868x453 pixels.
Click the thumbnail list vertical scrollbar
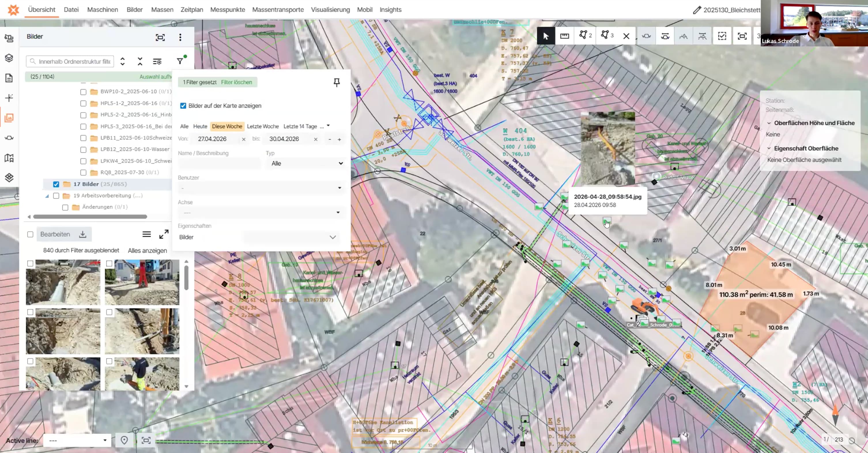186,278
